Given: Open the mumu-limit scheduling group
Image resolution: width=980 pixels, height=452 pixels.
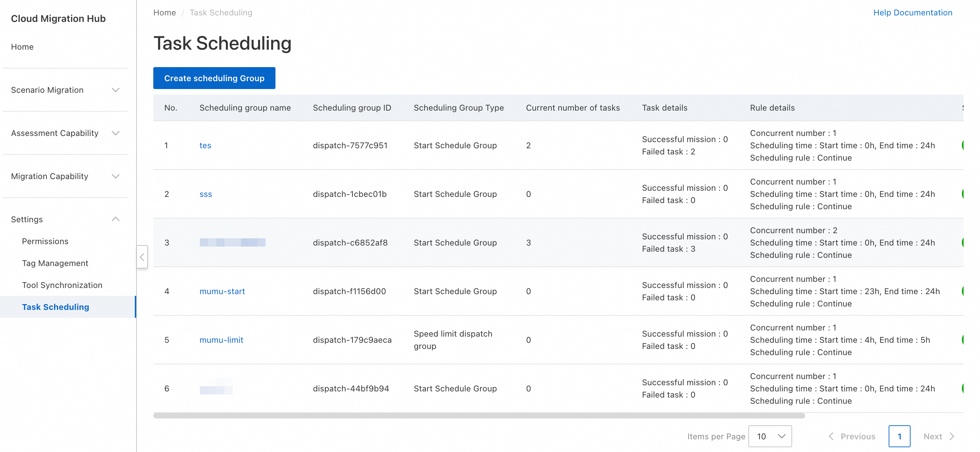Looking at the screenshot, I should 221,340.
